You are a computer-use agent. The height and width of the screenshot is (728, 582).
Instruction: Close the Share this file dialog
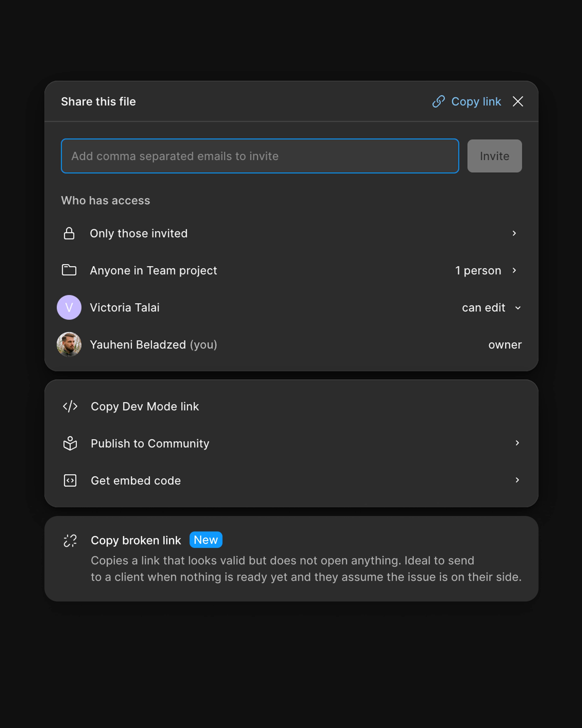(x=518, y=101)
